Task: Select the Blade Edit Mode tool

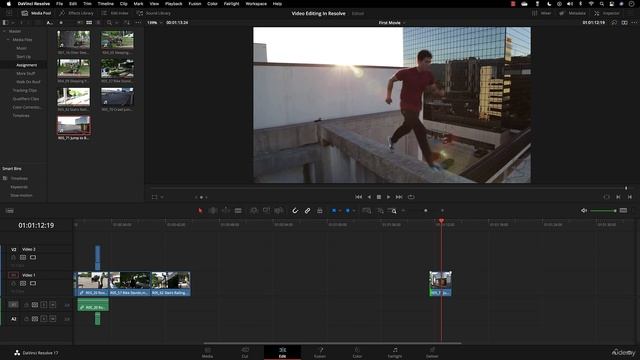Action: 238,211
